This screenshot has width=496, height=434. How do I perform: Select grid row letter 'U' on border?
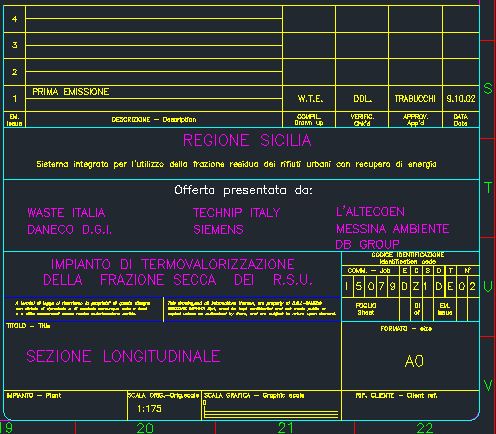point(488,287)
